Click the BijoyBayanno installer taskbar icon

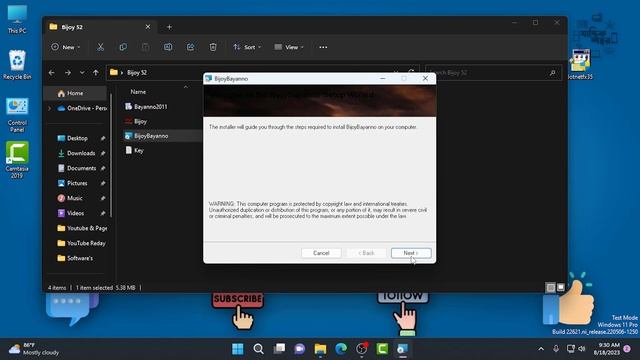[x=402, y=349]
